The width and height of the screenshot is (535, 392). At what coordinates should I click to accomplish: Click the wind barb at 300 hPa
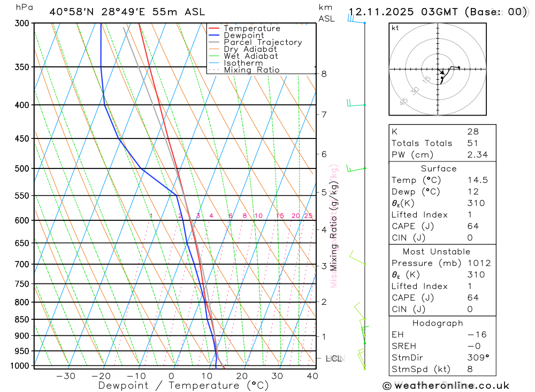point(356,19)
